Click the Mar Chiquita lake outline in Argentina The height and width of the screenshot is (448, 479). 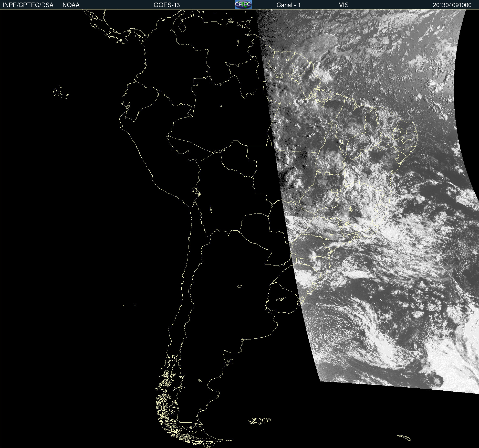tap(239, 286)
